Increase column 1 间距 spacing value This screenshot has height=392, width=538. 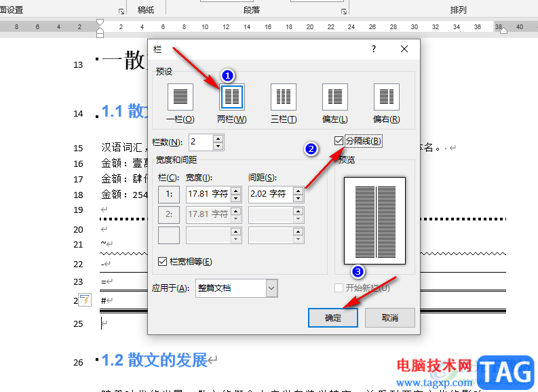pos(298,191)
